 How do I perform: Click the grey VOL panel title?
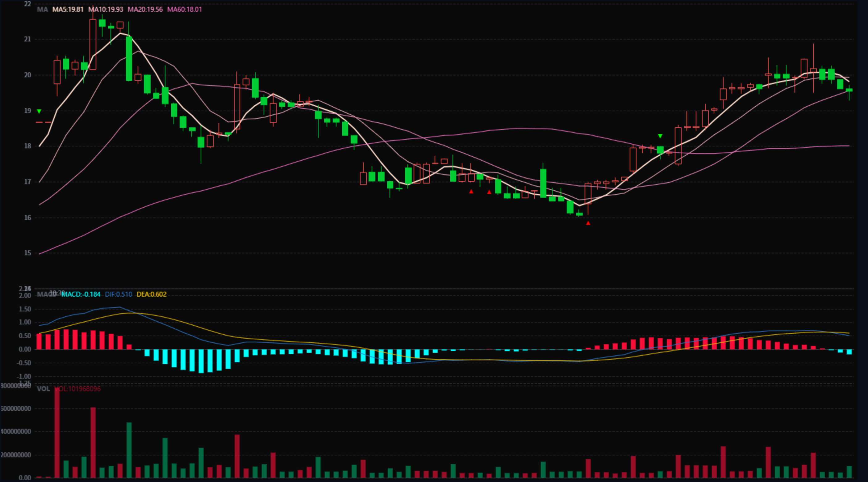tap(43, 389)
